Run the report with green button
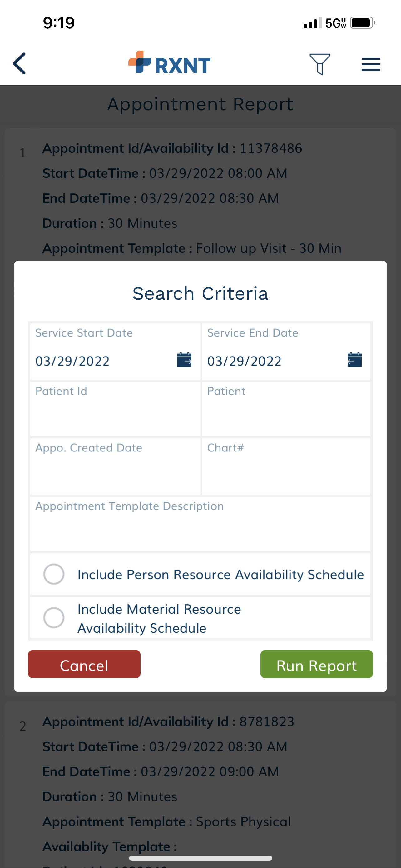 tap(316, 664)
